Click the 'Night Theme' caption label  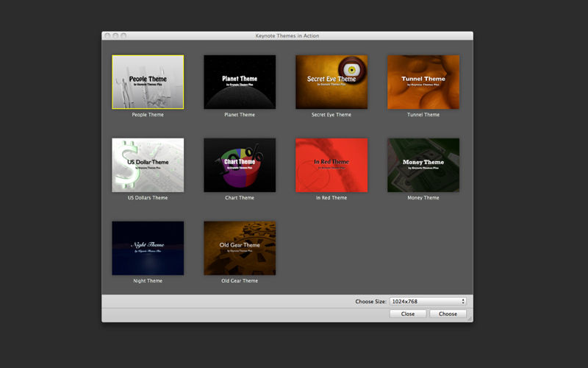pos(148,280)
